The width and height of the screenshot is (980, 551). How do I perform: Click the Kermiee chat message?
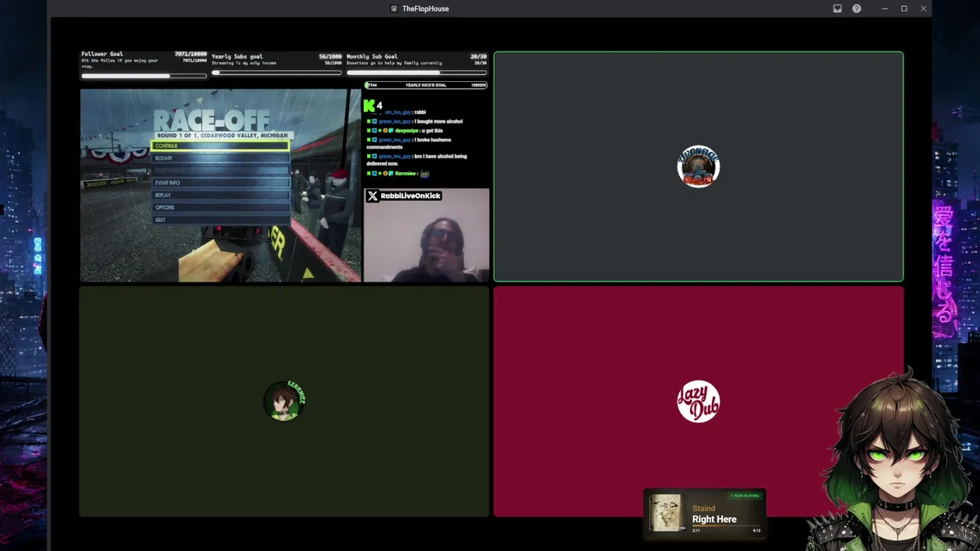click(x=399, y=174)
